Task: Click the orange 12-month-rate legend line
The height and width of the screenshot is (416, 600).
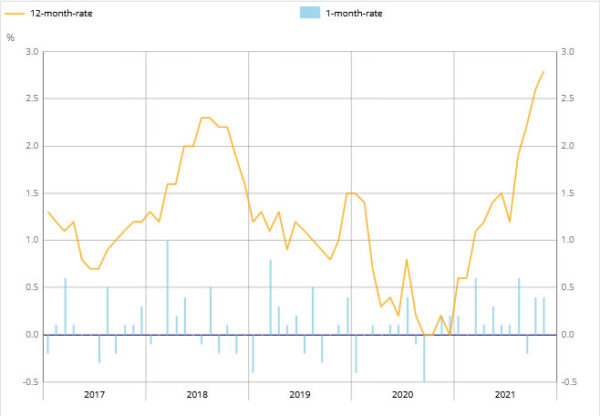Action: (x=15, y=14)
